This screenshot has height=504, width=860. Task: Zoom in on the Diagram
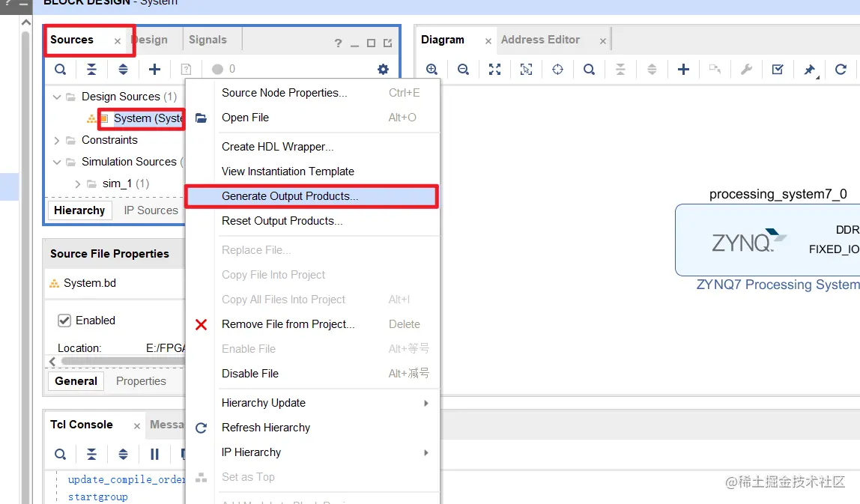(431, 69)
